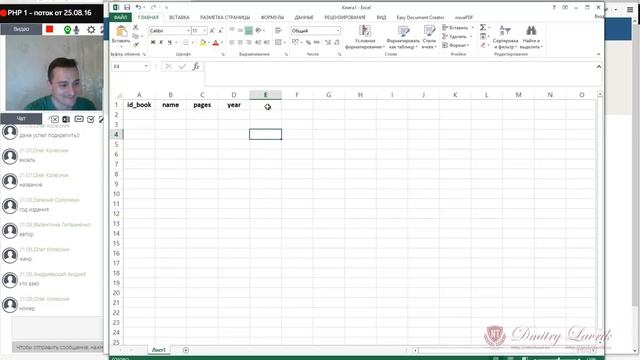
Task: Click the red stop recording square in webinar panel
Action: 50,29
